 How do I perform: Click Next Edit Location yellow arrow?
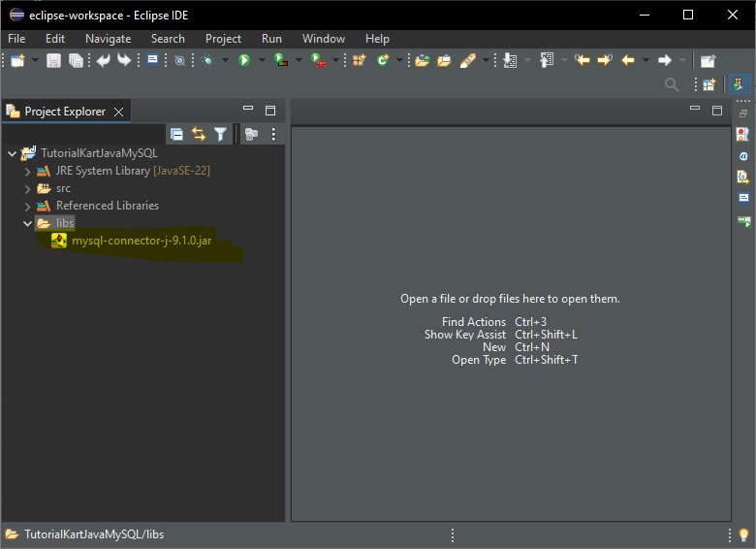coord(605,60)
